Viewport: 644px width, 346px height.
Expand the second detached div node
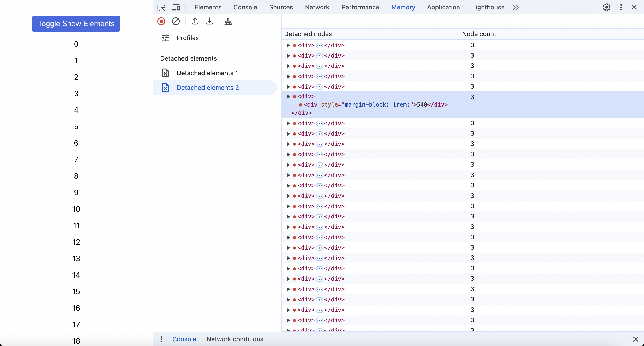point(288,56)
